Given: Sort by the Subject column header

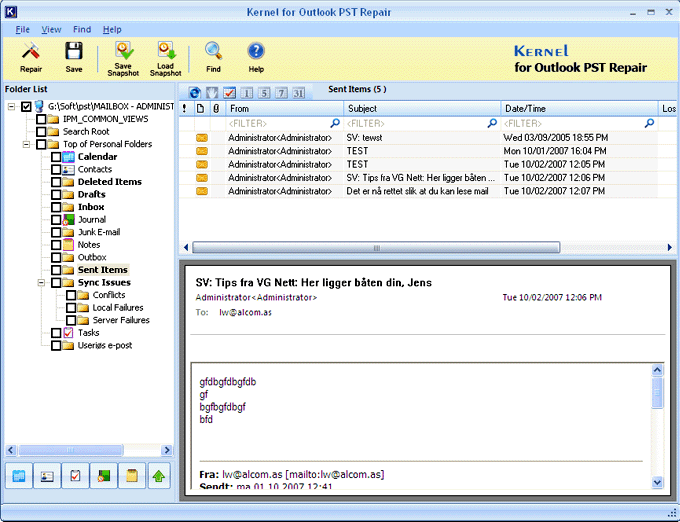Looking at the screenshot, I should coord(422,108).
